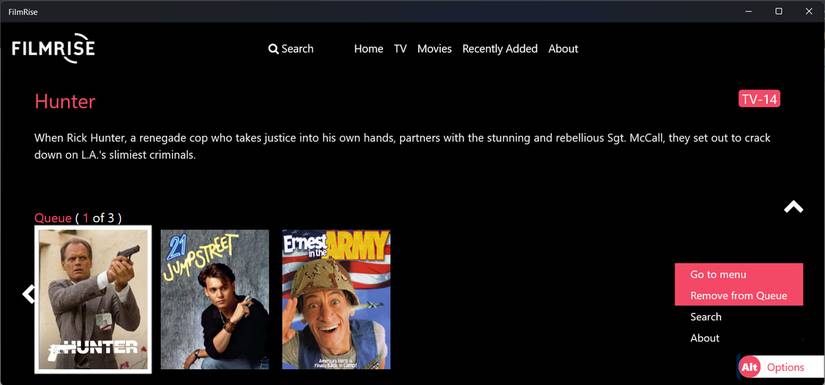
Task: Select the Ernest in the Army poster
Action: point(336,299)
